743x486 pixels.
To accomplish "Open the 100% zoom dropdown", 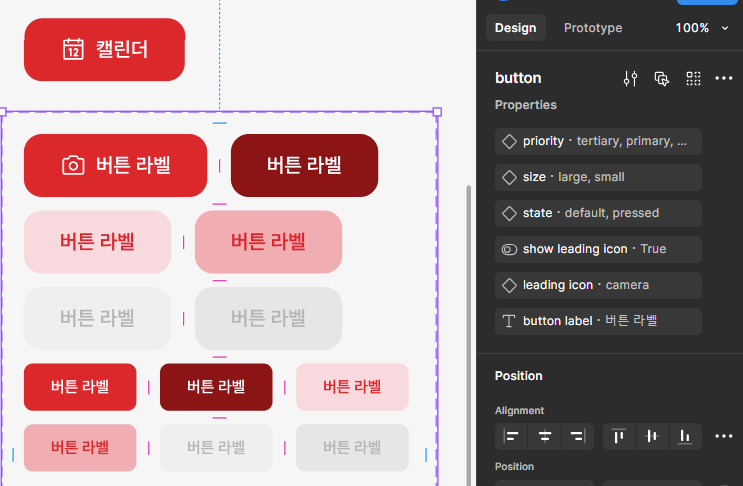I will tap(702, 28).
